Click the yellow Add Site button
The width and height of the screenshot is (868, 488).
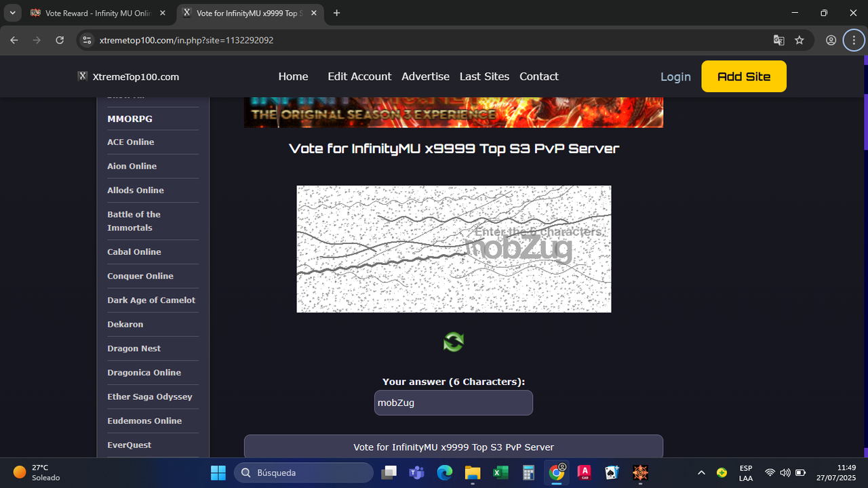point(744,76)
